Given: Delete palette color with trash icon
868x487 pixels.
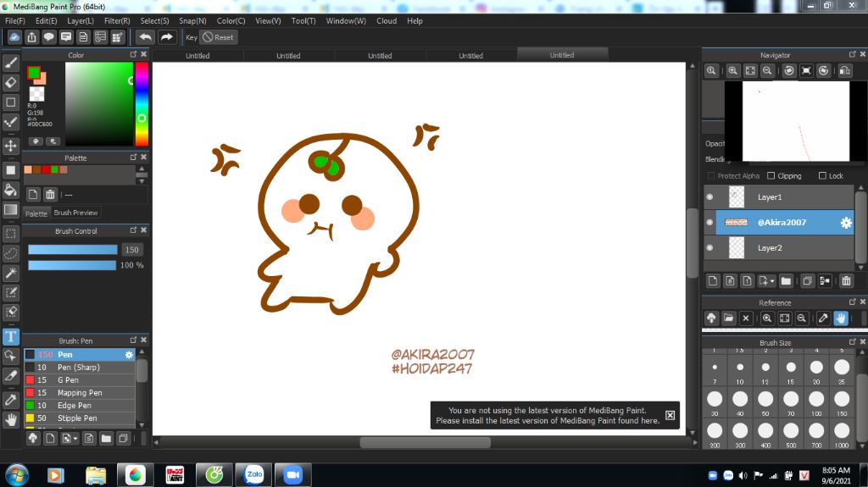Looking at the screenshot, I should coord(50,194).
